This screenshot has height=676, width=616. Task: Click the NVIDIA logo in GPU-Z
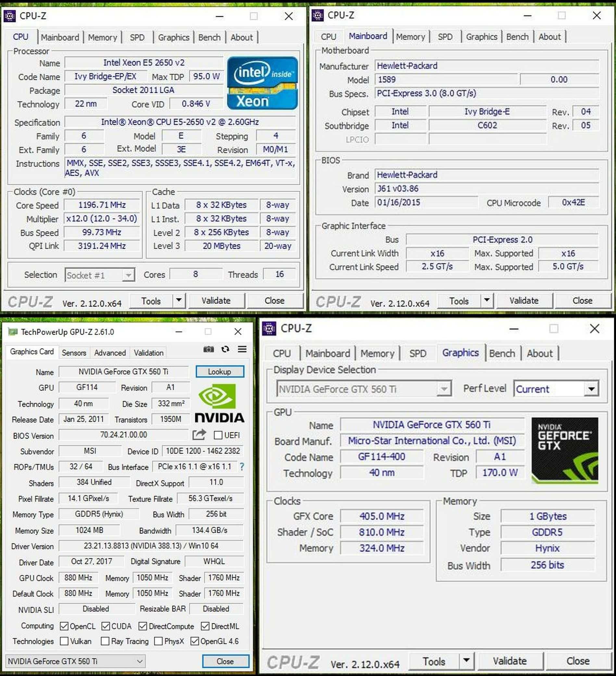[220, 403]
